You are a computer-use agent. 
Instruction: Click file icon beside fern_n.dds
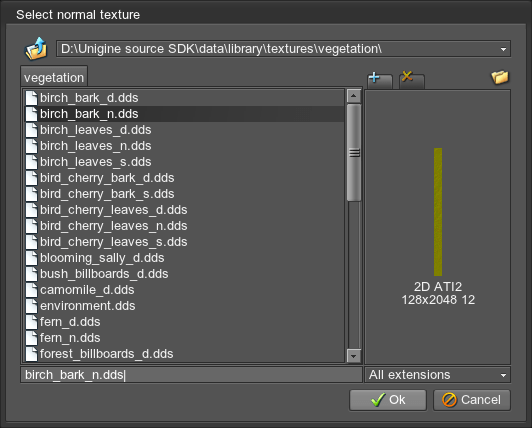(32, 338)
